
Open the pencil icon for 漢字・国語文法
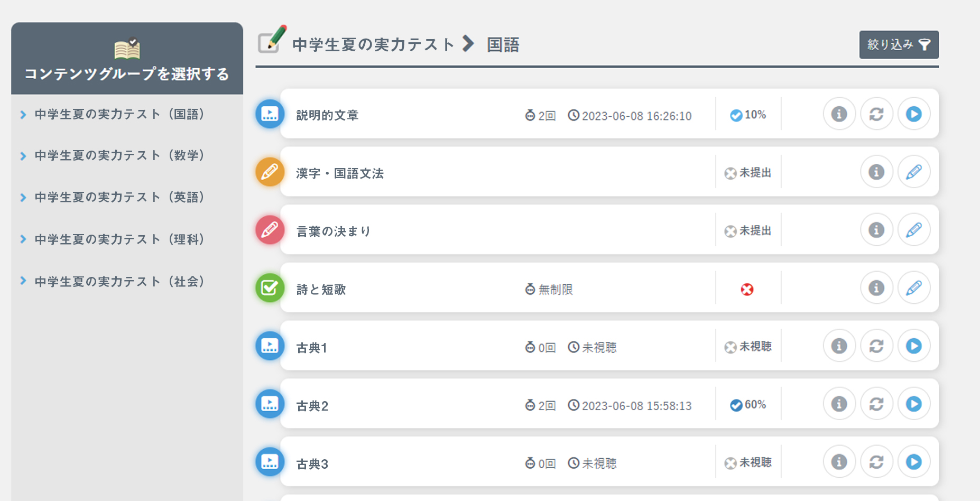[914, 172]
